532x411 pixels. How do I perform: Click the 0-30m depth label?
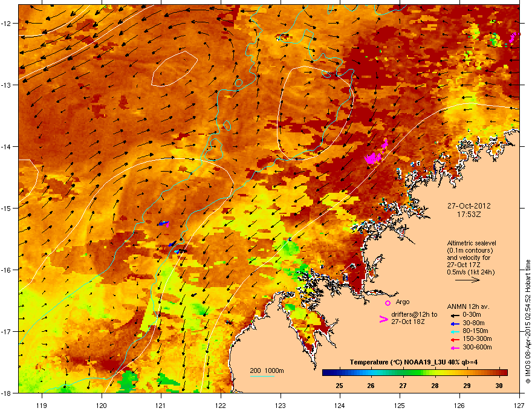tap(472, 315)
